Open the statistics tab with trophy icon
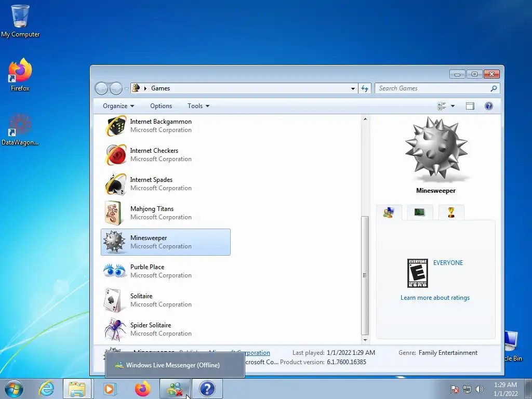This screenshot has width=532, height=399. point(451,212)
